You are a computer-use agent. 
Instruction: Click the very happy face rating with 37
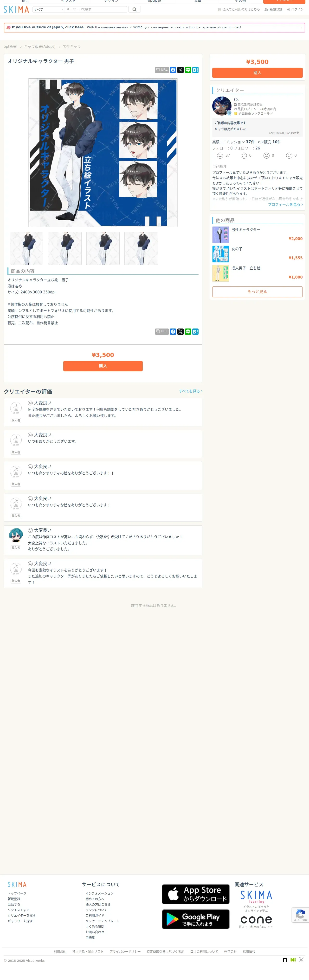[x=220, y=155]
